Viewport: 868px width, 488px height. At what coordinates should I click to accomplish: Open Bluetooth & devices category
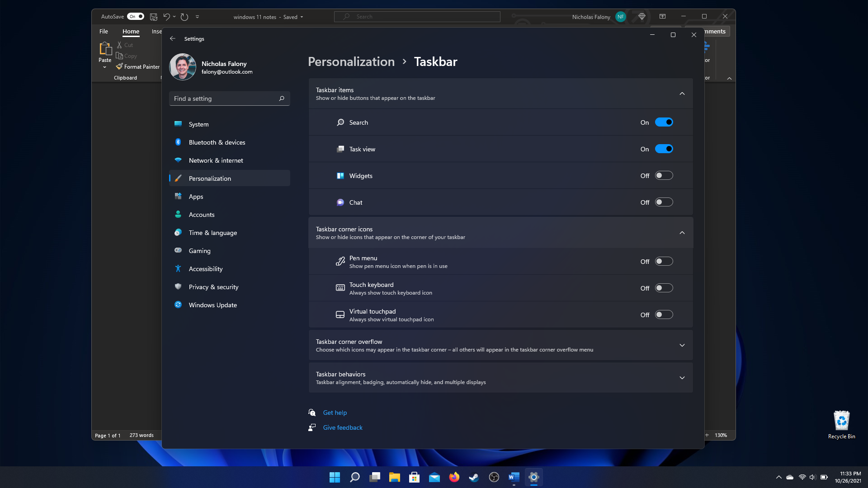pyautogui.click(x=230, y=142)
